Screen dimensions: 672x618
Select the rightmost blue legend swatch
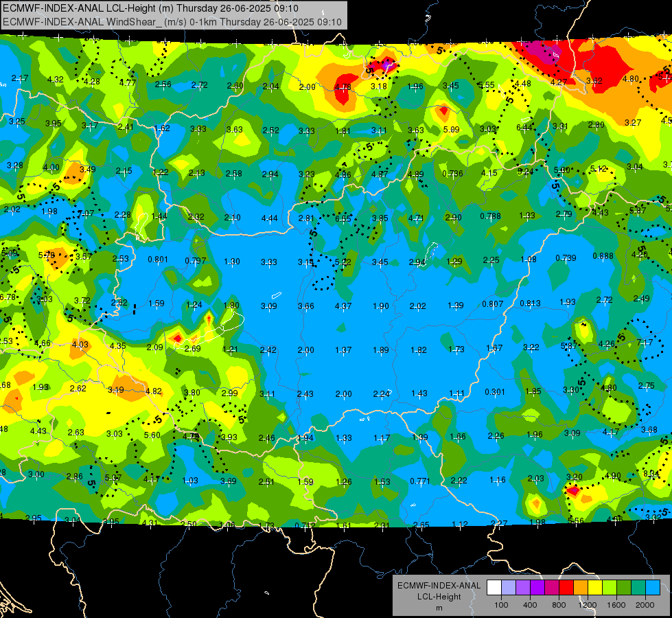(653, 587)
